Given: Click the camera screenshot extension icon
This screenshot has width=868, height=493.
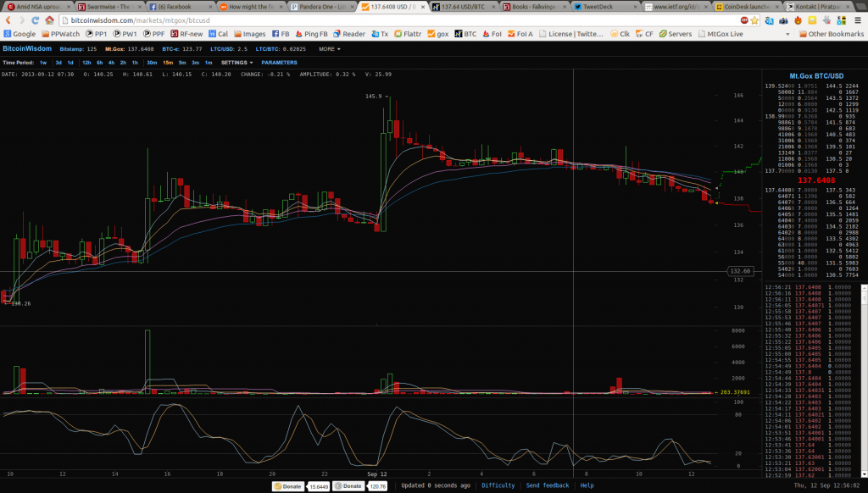Looking at the screenshot, I should click(x=784, y=20).
